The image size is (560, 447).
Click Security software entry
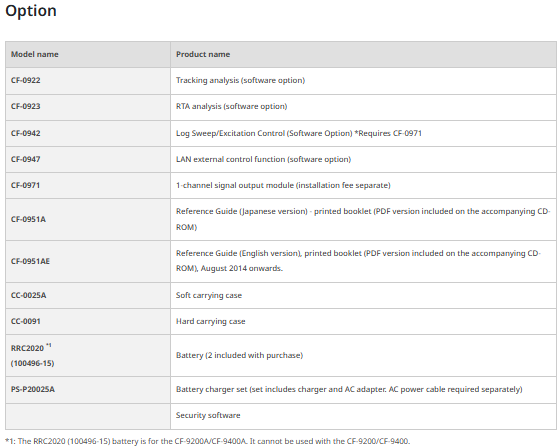pyautogui.click(x=208, y=415)
